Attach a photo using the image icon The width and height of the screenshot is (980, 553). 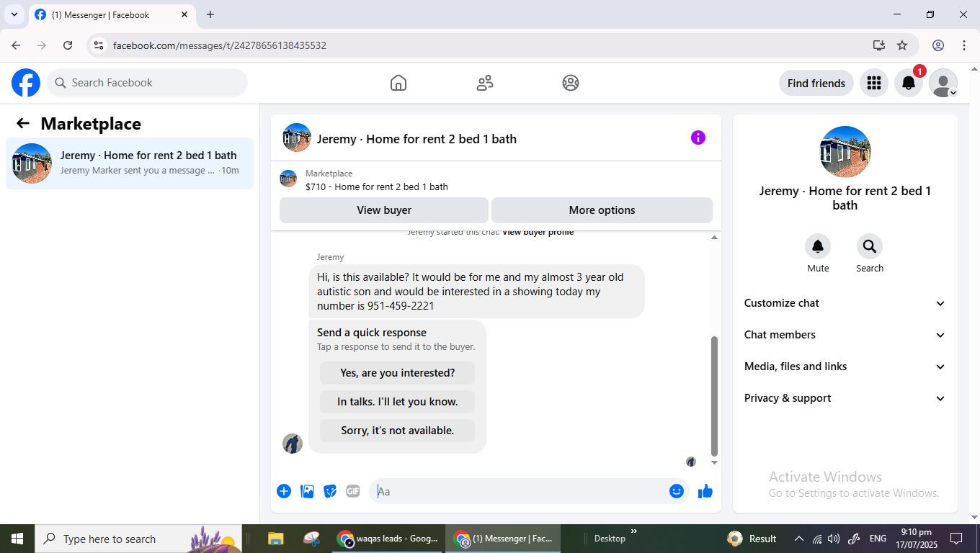pos(307,491)
